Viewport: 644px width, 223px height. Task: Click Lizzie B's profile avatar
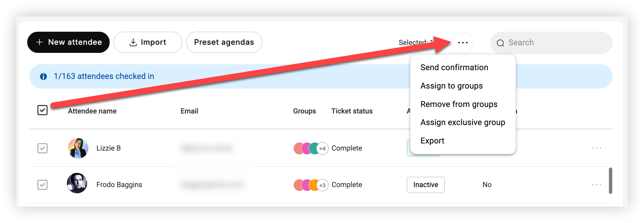[x=78, y=148]
